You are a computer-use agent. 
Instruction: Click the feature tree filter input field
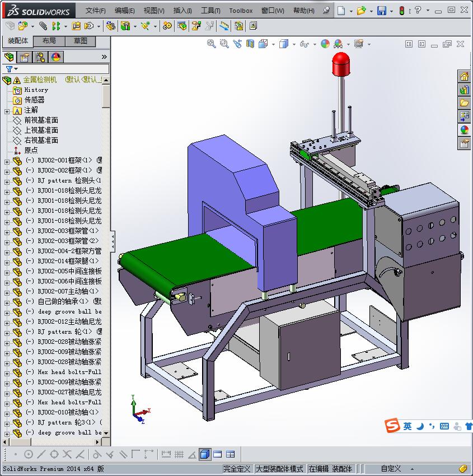[x=64, y=69]
